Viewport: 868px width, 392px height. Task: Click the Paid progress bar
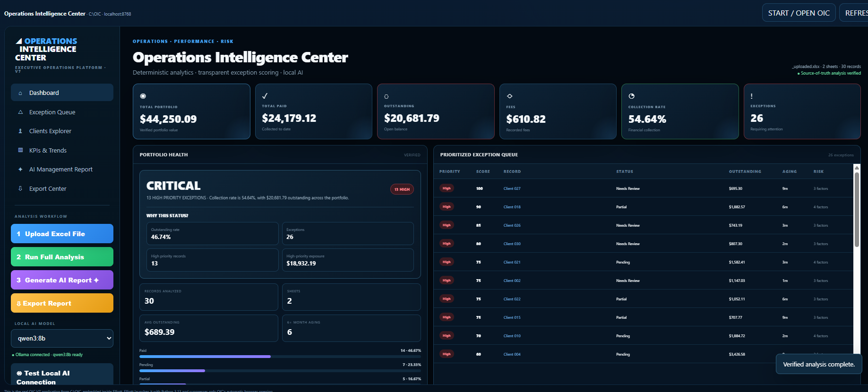280,357
